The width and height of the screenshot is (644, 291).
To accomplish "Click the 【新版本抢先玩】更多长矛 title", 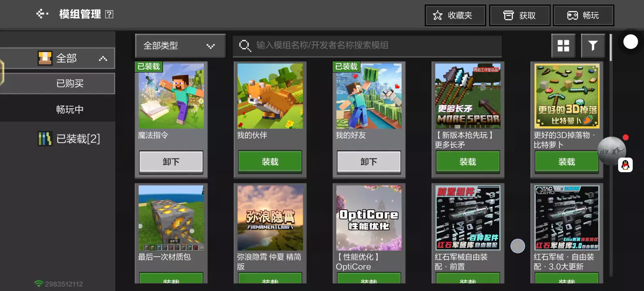I will 464,140.
